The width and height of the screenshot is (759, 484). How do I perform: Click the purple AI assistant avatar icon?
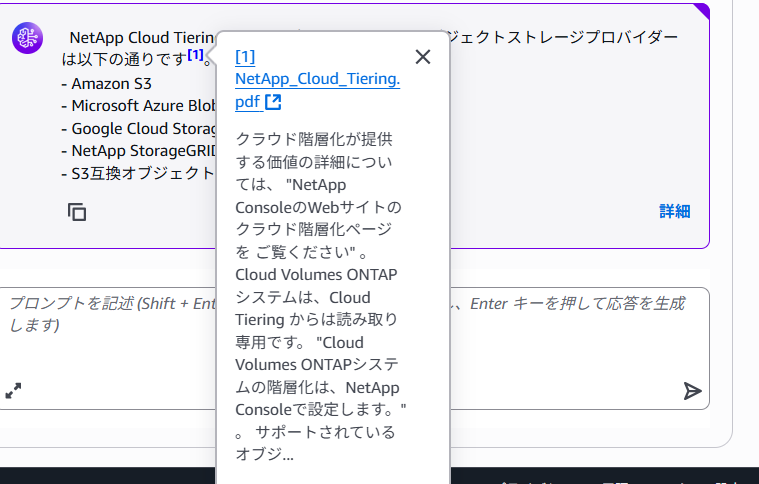tap(28, 38)
